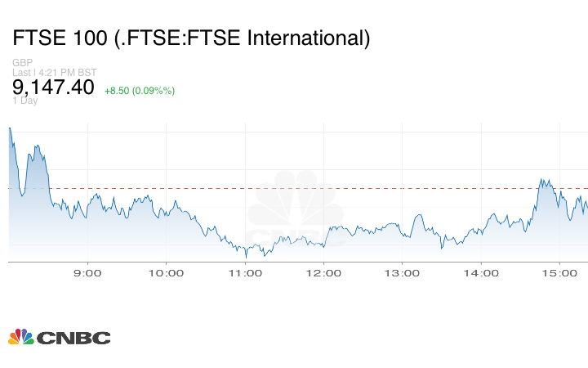
Task: Click the 10:00 time axis label
Action: [166, 272]
